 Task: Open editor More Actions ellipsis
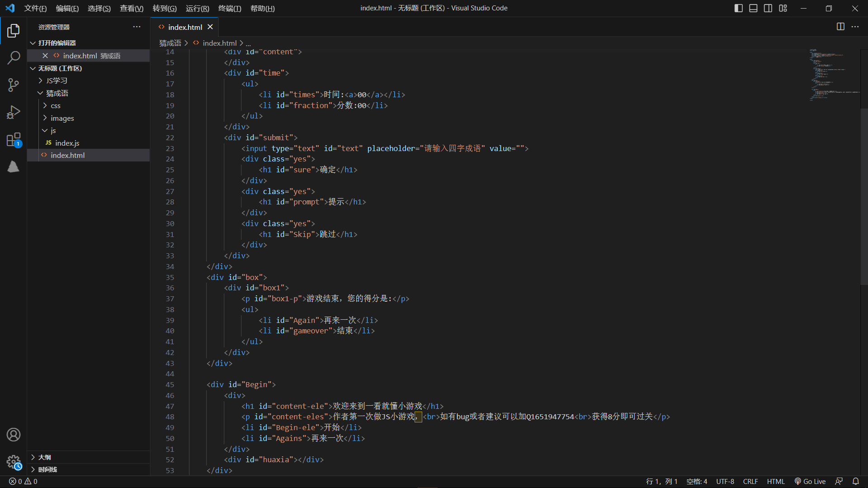[x=855, y=27]
